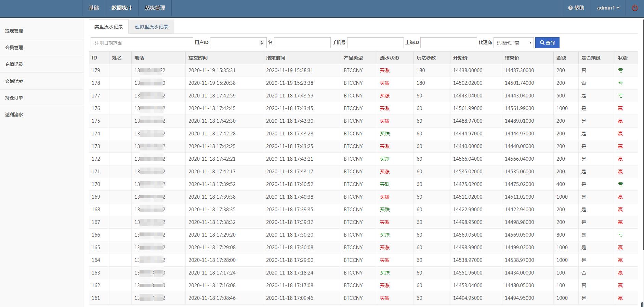
Task: Go to 会员管理 in the sidebar
Action: click(14, 48)
